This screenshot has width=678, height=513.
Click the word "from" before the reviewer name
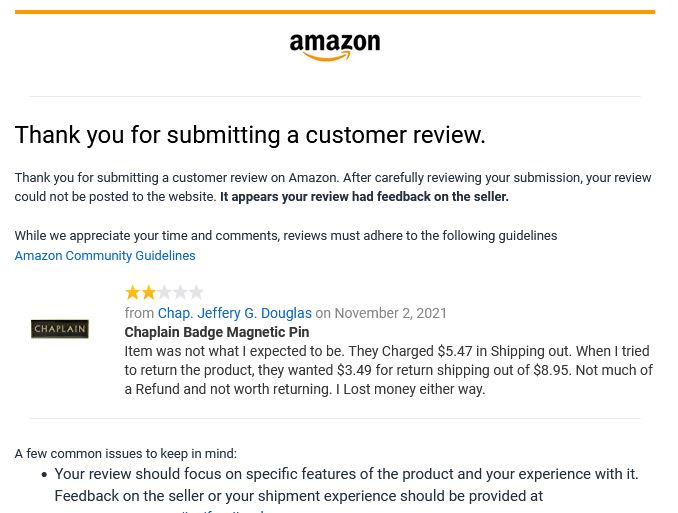coord(139,313)
